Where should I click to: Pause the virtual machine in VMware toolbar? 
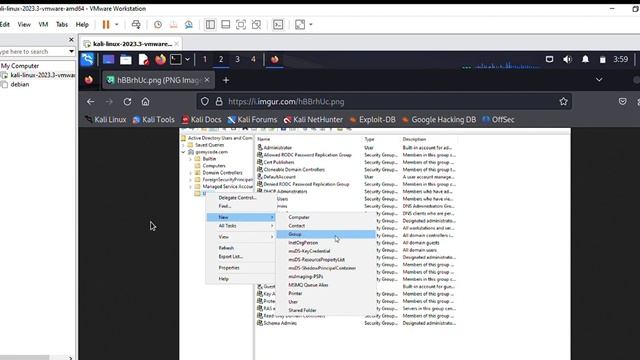(x=106, y=25)
